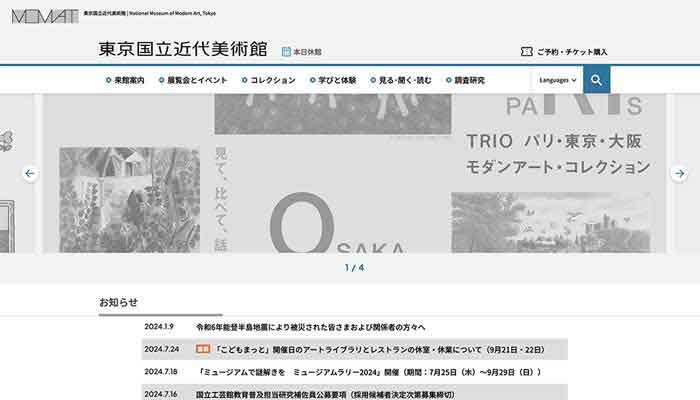
Task: Click the 東京国立近代美術館 site title
Action: 183,49
